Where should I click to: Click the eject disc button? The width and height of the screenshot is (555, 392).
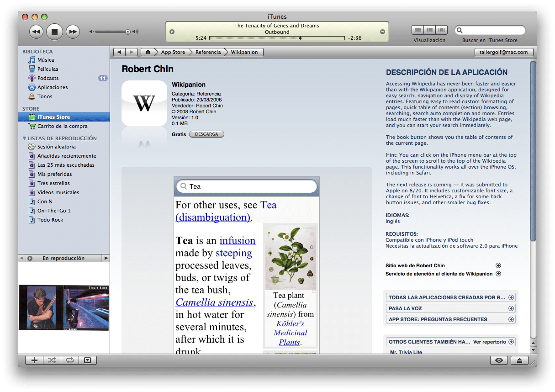pyautogui.click(x=519, y=360)
